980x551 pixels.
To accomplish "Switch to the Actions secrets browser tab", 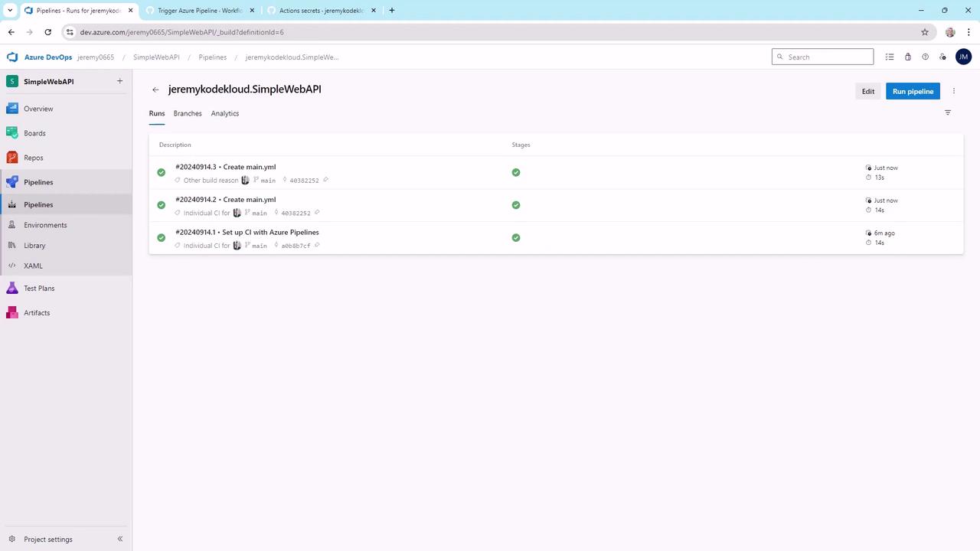I will point(322,11).
